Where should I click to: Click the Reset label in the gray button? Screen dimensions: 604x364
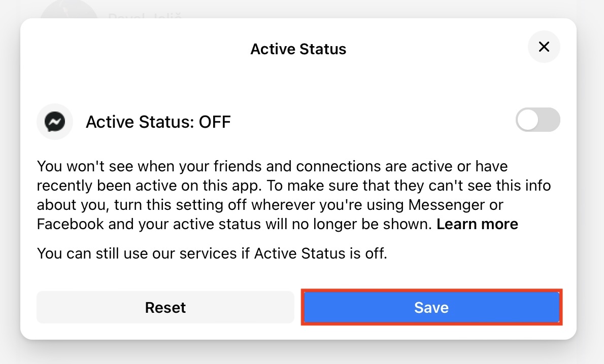[165, 307]
